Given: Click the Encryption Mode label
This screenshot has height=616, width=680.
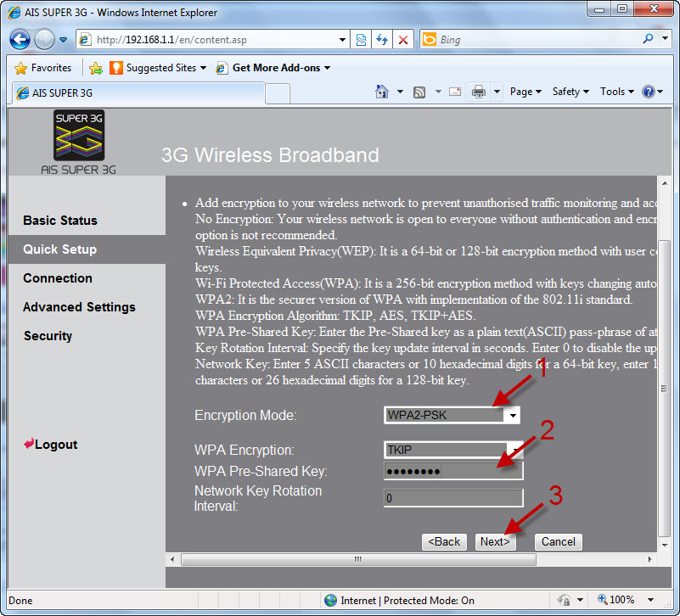Looking at the screenshot, I should [x=245, y=415].
